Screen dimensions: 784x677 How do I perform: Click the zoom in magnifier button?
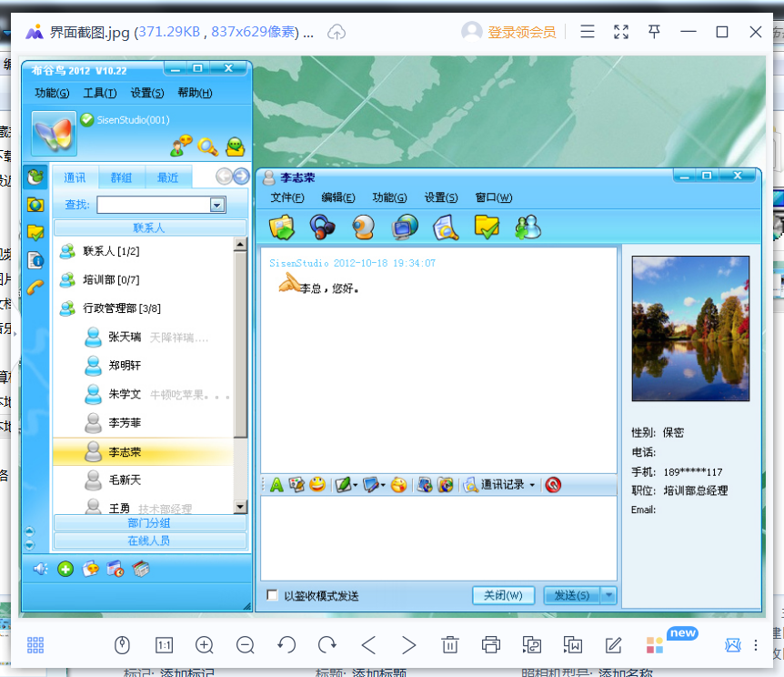tap(205, 645)
